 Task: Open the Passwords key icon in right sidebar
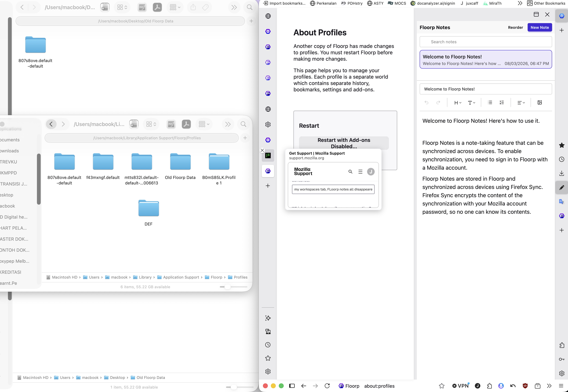coord(562,359)
